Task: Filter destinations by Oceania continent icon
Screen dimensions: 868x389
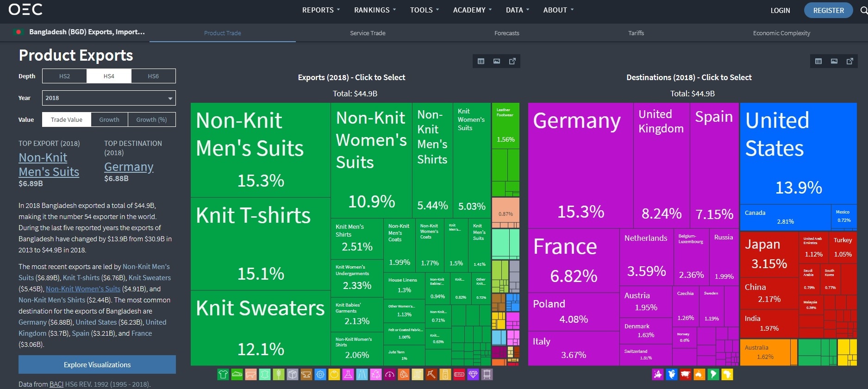Action: (x=699, y=374)
